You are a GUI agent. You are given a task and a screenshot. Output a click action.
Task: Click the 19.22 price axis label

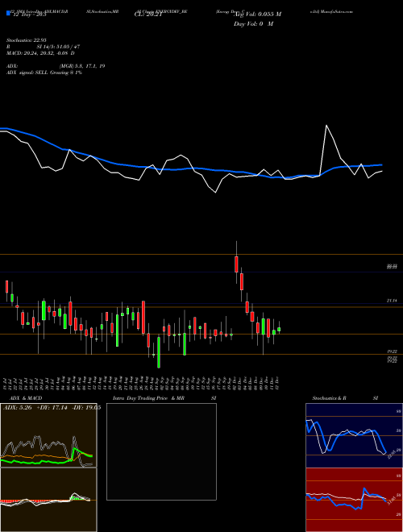point(392,351)
